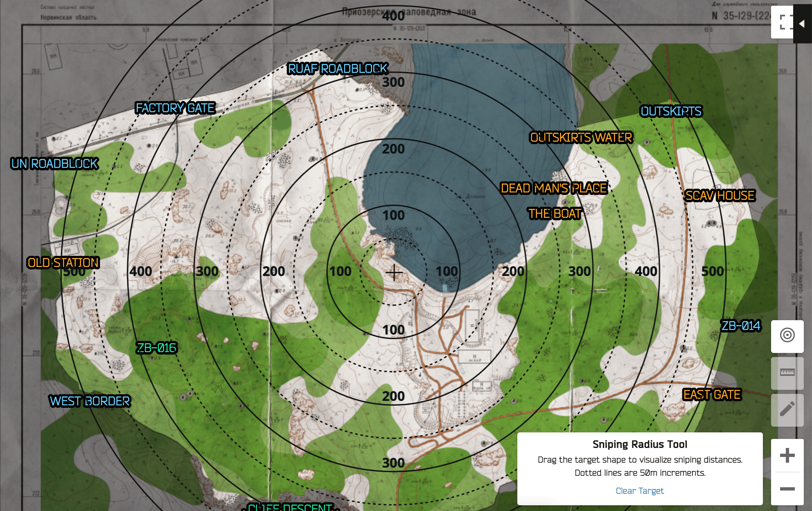Click the EAST GATE extract label
Viewport: 812px width, 511px height.
pos(712,395)
